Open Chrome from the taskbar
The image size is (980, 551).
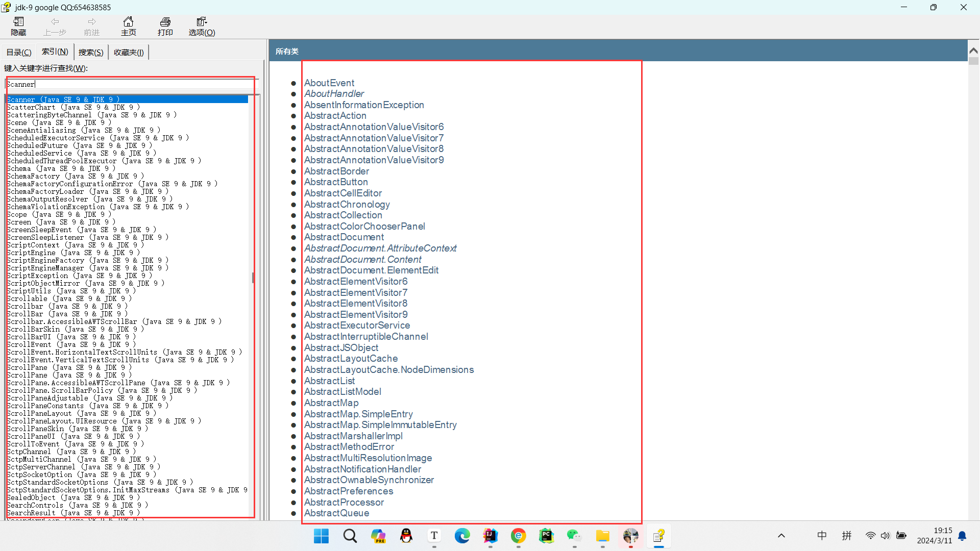[x=519, y=536]
